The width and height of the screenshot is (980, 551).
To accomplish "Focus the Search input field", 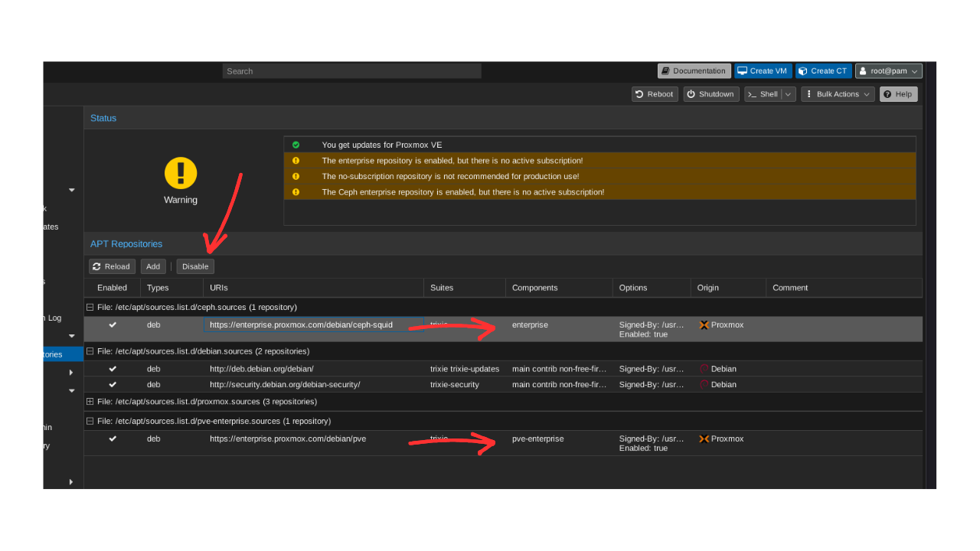I will [x=352, y=71].
